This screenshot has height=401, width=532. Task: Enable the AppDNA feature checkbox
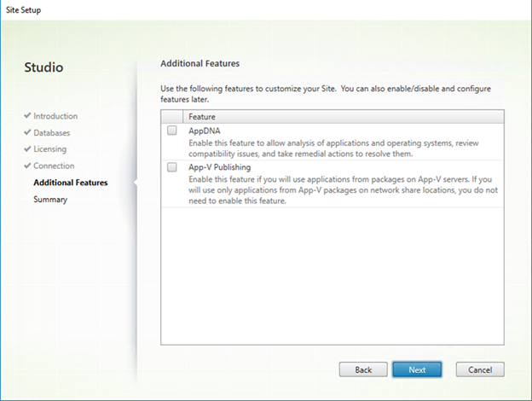point(172,131)
